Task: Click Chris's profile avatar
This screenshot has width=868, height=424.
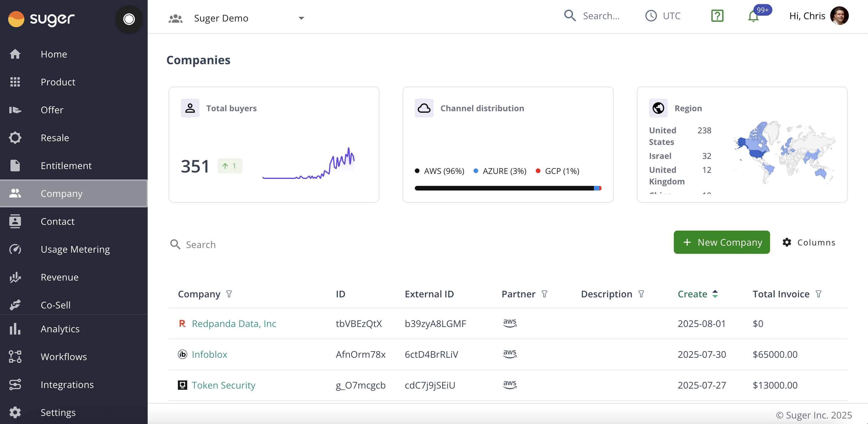Action: 839,16
